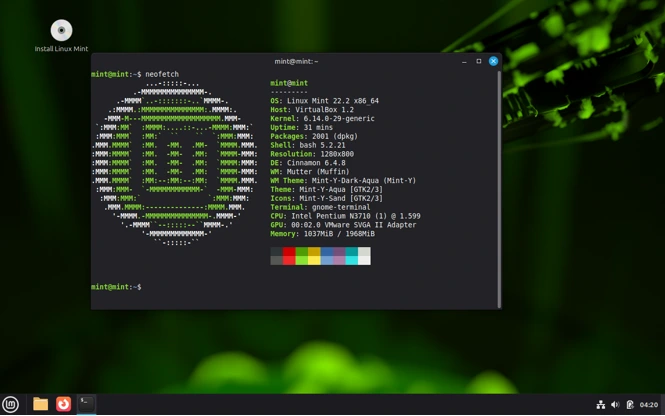
Task: Open the 04:20 clock calendar
Action: 648,405
